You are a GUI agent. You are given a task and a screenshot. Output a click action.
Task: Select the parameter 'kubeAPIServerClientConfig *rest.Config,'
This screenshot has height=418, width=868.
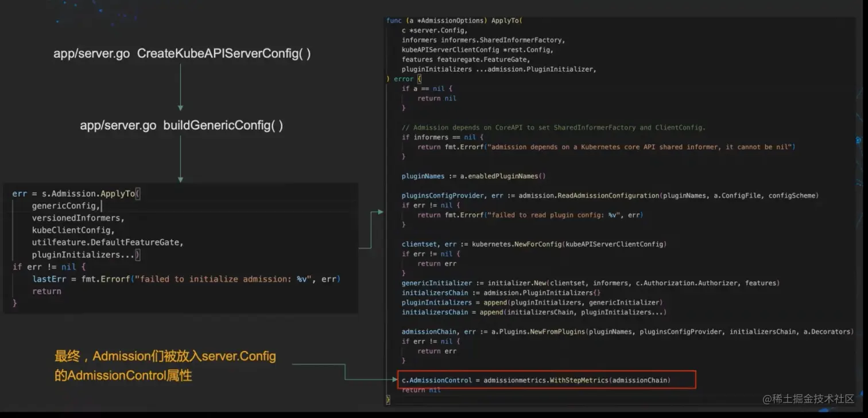tap(478, 50)
